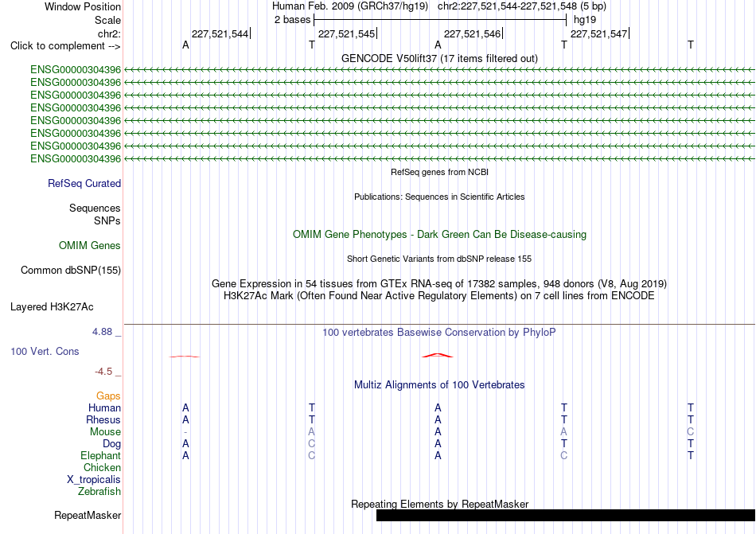Click the Human Feb. 2009 (GRCh37/hg19) title
This screenshot has width=756, height=534.
pyautogui.click(x=350, y=6)
